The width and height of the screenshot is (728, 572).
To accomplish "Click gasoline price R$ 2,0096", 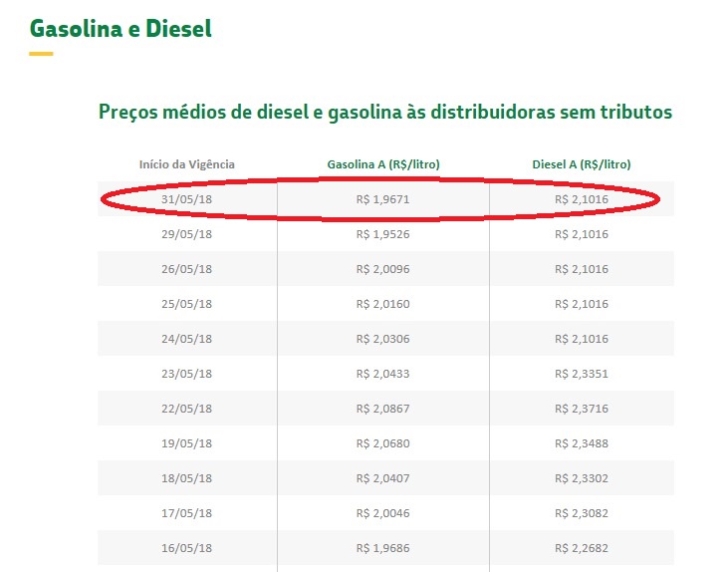I will pos(383,269).
